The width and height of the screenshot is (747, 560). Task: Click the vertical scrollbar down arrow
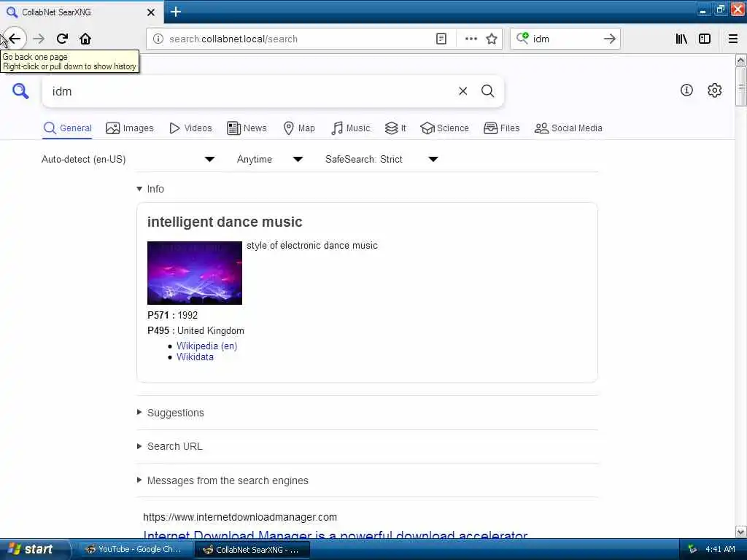click(x=740, y=532)
